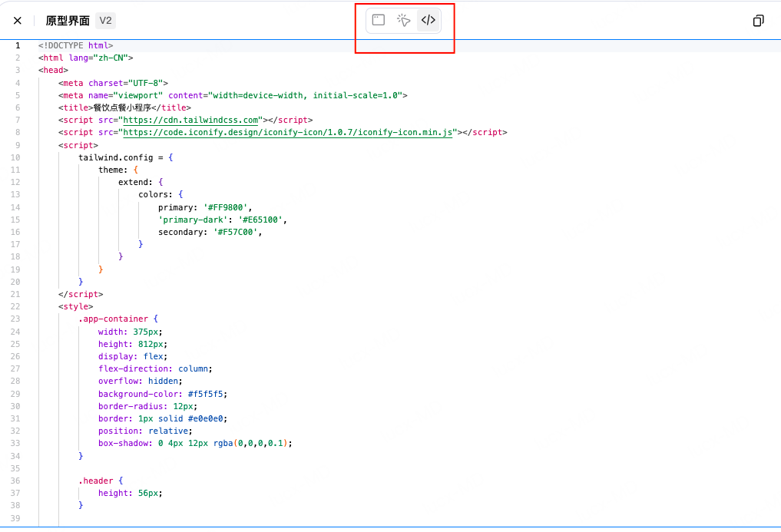Switch to the code view icon
This screenshot has width=781, height=532.
click(x=429, y=20)
